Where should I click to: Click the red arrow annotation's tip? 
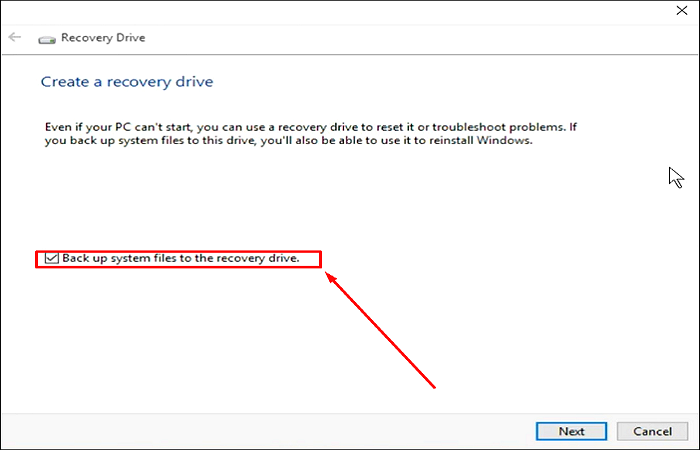click(331, 275)
